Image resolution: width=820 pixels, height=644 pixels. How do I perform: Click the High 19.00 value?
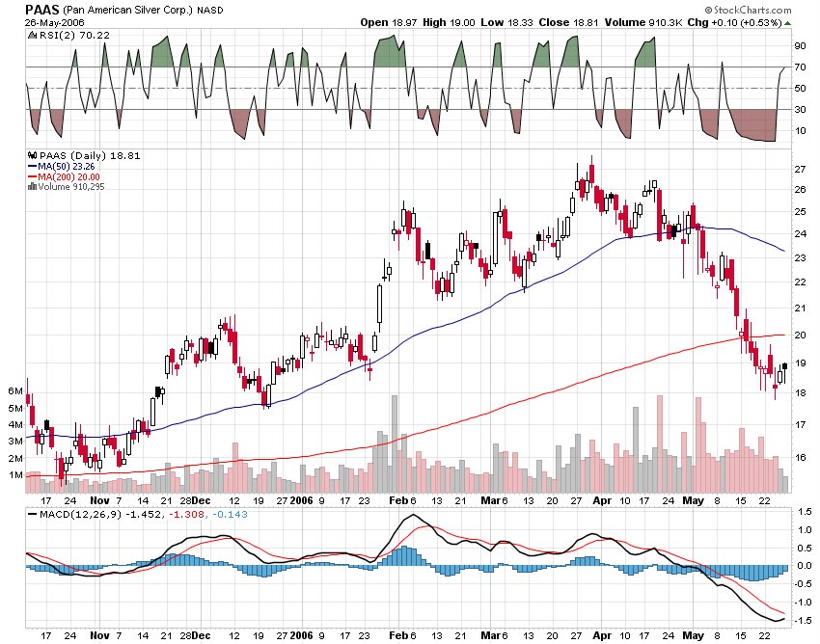coord(450,22)
